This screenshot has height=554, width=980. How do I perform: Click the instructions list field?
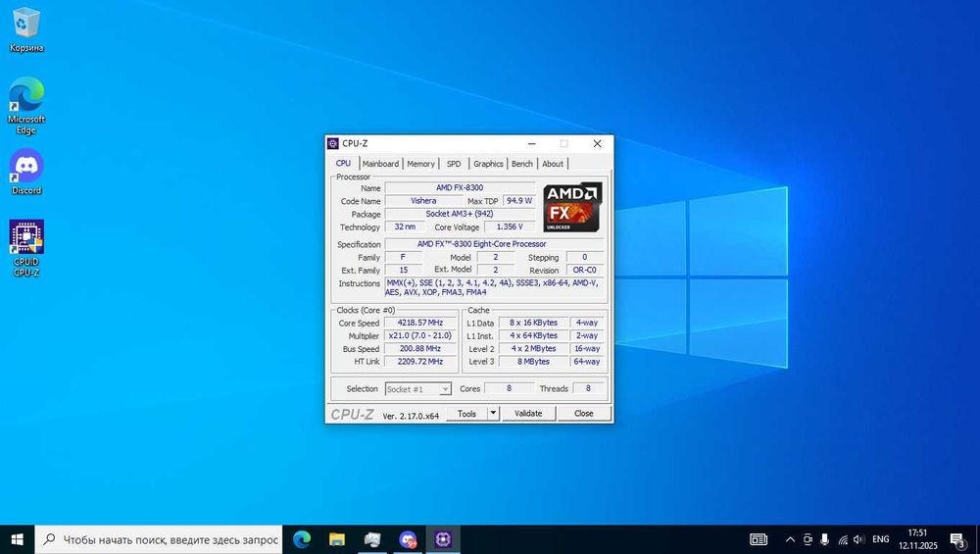tap(494, 287)
